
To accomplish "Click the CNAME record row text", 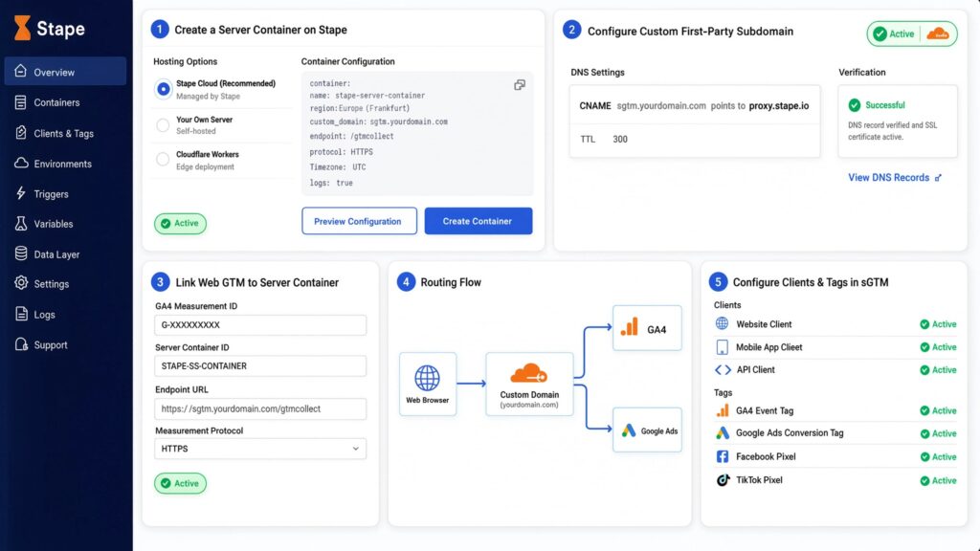I will coord(694,105).
